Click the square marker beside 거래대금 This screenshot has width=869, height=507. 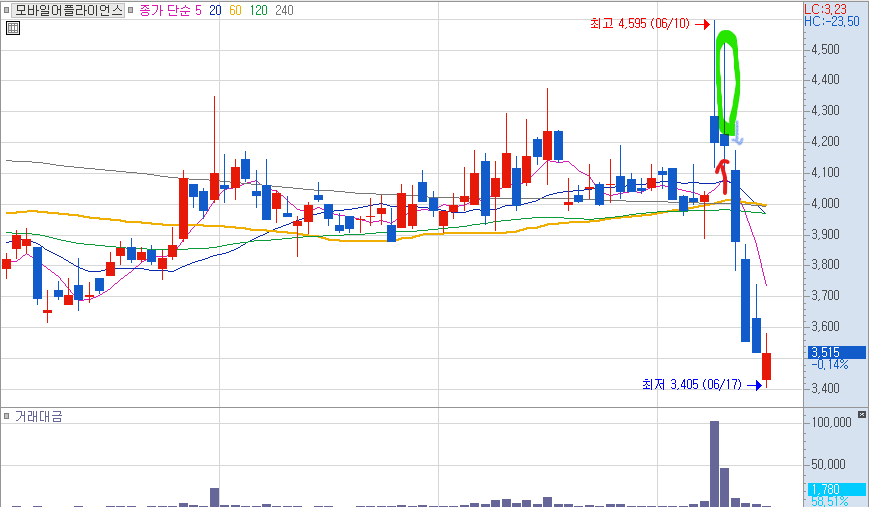coord(7,416)
